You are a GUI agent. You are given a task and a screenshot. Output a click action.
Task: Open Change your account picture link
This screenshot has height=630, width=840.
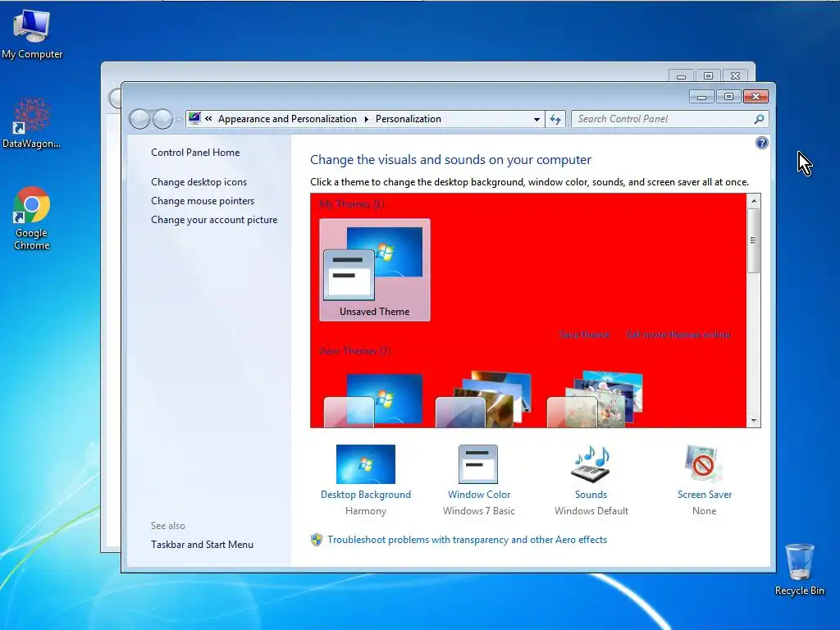pyautogui.click(x=214, y=220)
